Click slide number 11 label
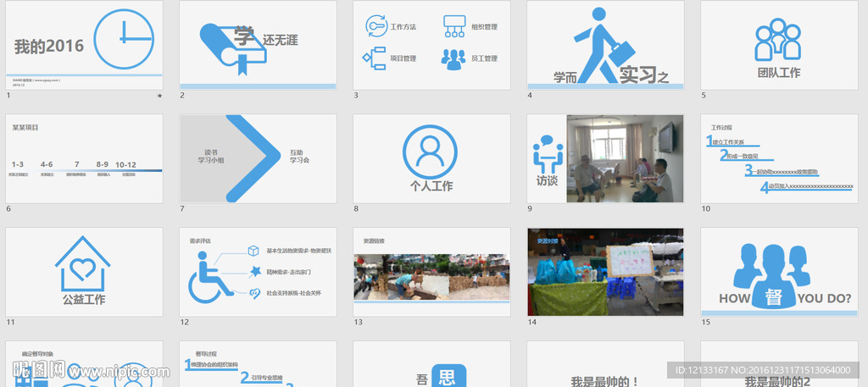This screenshot has height=387, width=868. (x=9, y=323)
